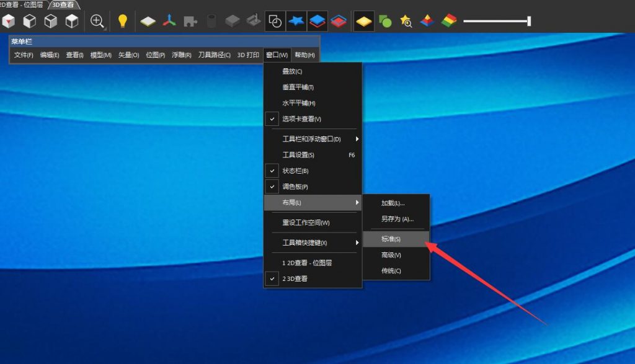Click the red-yellow-green striped block icon

pos(448,21)
